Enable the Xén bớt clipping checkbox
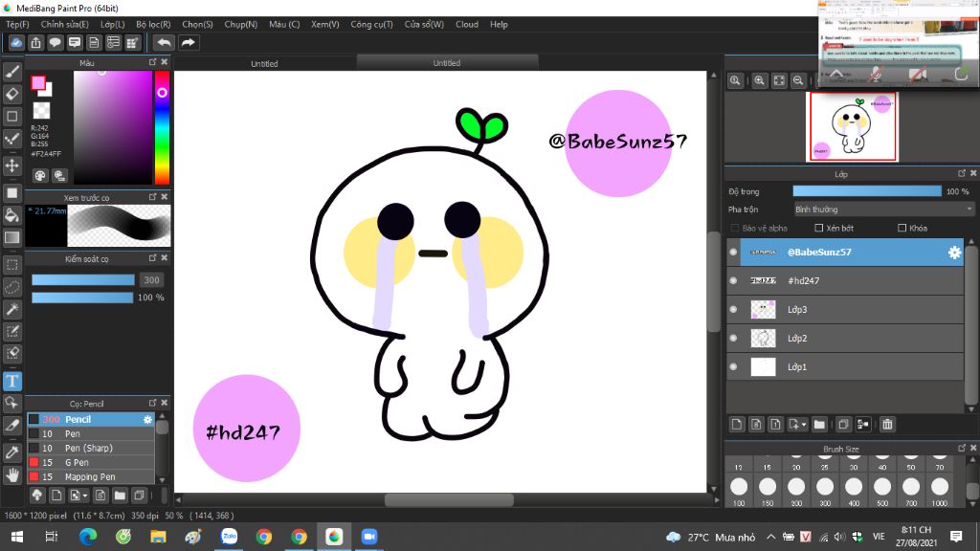The image size is (980, 551). pos(818,228)
